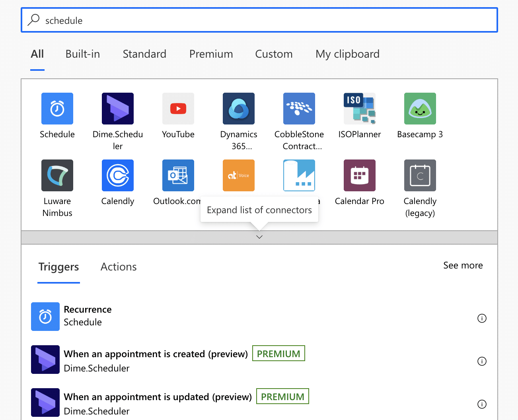Viewport: 518px width, 420px height.
Task: Click the schedule search input field
Action: 259,20
